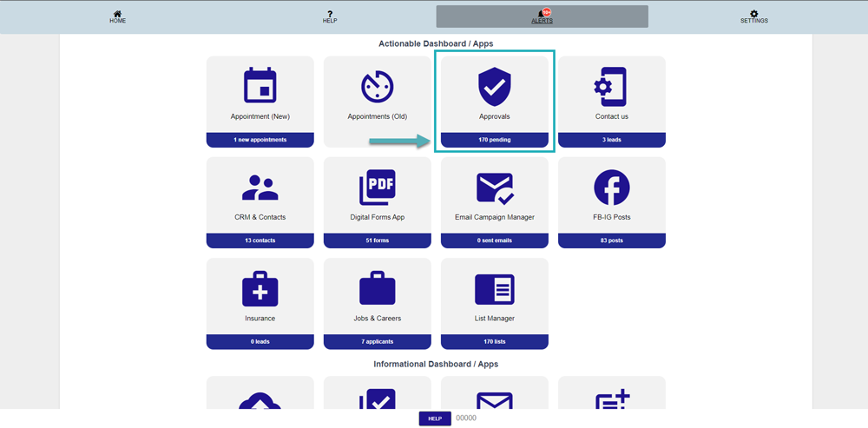Open the Appointments (Old) clock icon
The height and width of the screenshot is (428, 868).
pos(377,86)
